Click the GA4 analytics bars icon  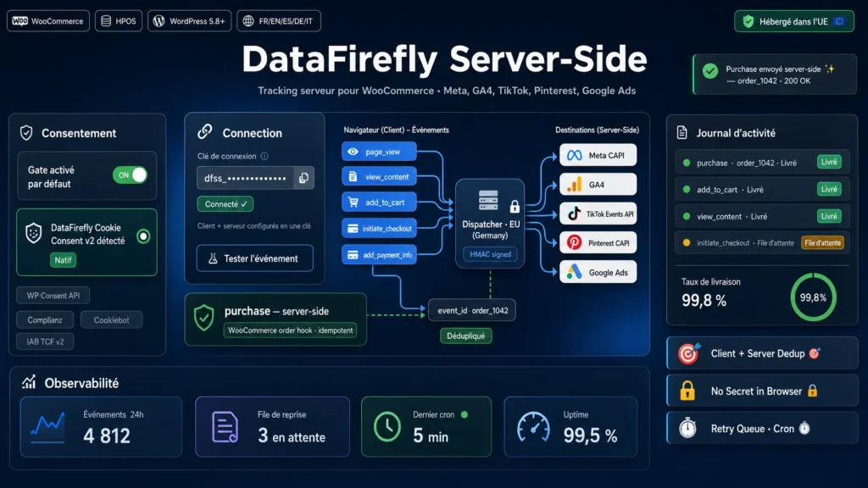(x=574, y=184)
